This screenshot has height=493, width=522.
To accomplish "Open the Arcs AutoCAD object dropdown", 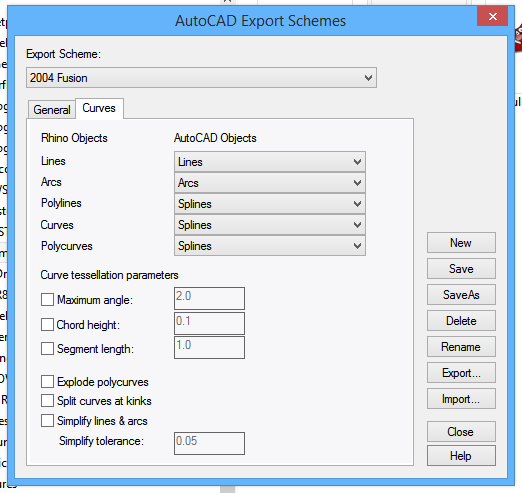I will 270,183.
